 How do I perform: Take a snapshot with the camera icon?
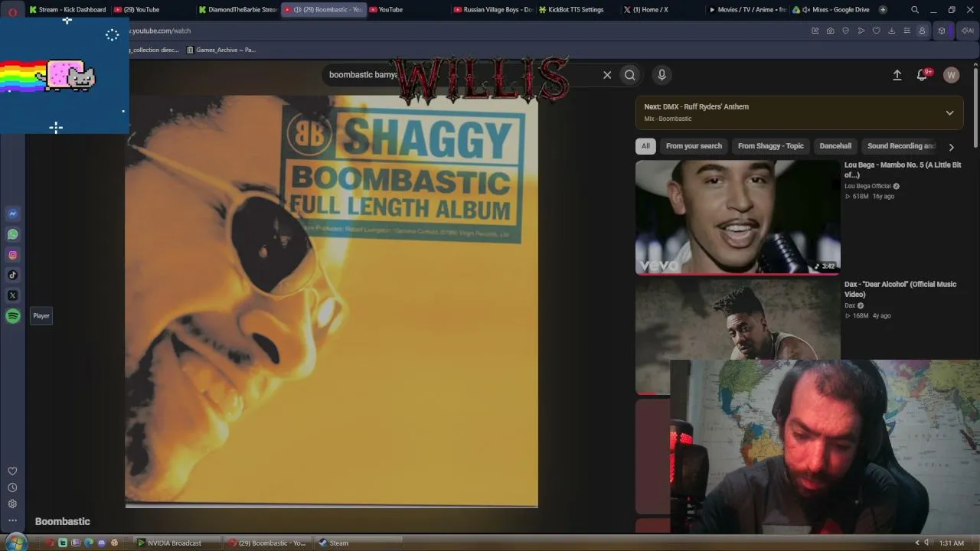(x=830, y=31)
